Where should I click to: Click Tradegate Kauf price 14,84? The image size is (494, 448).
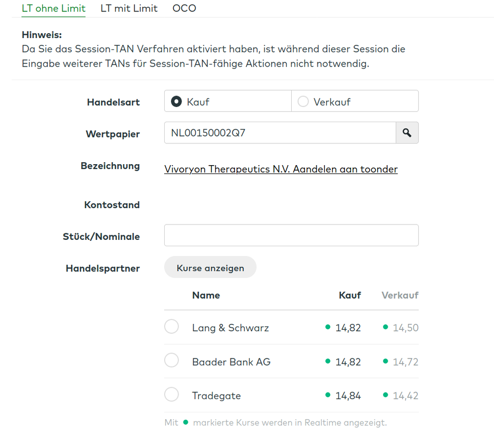coord(348,396)
